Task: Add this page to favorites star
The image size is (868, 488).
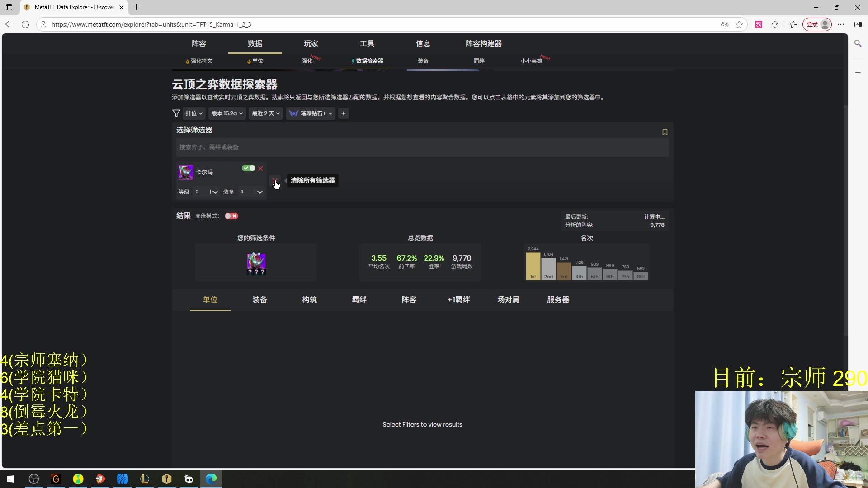Action: click(x=739, y=24)
